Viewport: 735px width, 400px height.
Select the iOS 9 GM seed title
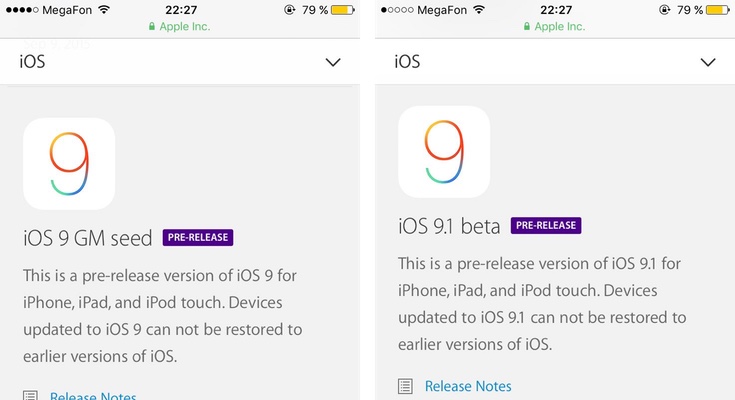pos(88,238)
